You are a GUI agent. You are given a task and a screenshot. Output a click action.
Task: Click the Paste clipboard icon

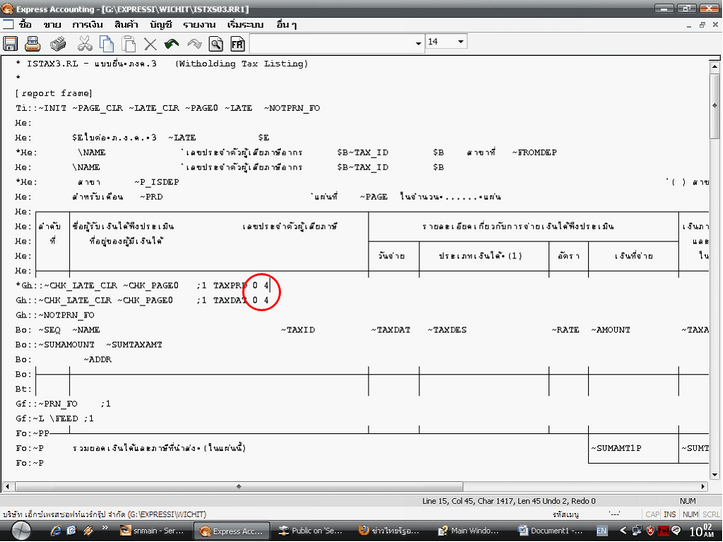pyautogui.click(x=128, y=44)
